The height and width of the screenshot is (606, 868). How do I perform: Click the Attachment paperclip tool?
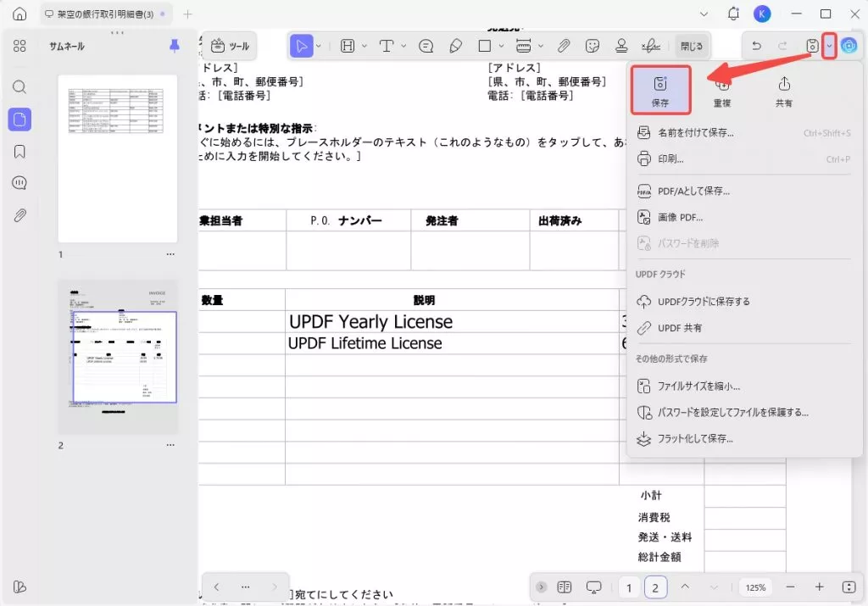pyautogui.click(x=566, y=46)
